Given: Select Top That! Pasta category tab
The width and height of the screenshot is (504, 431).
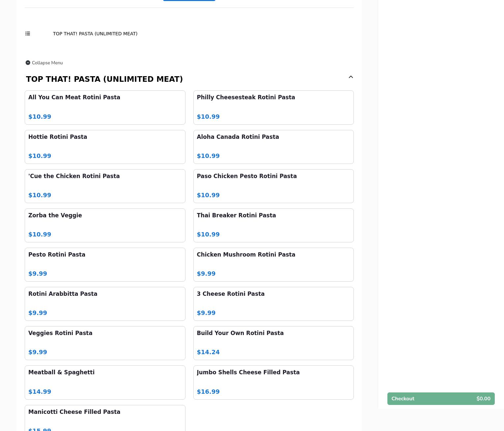Looking at the screenshot, I should coord(95,34).
